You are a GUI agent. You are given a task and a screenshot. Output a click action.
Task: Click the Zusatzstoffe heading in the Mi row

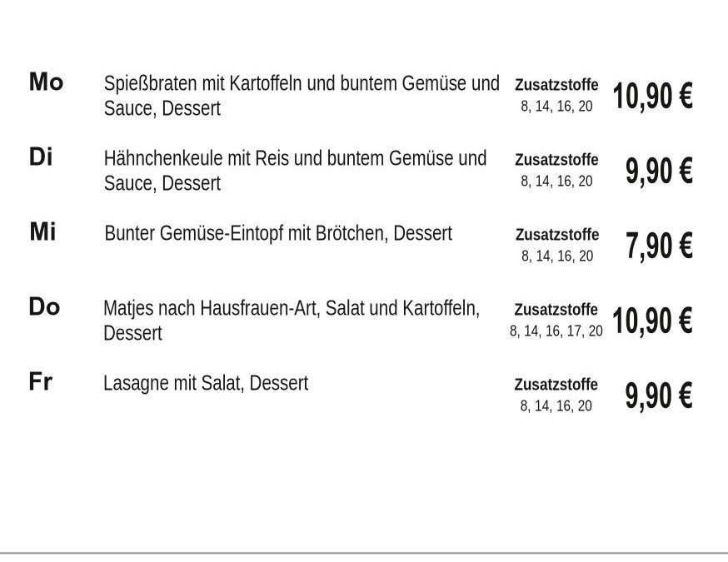point(557,235)
